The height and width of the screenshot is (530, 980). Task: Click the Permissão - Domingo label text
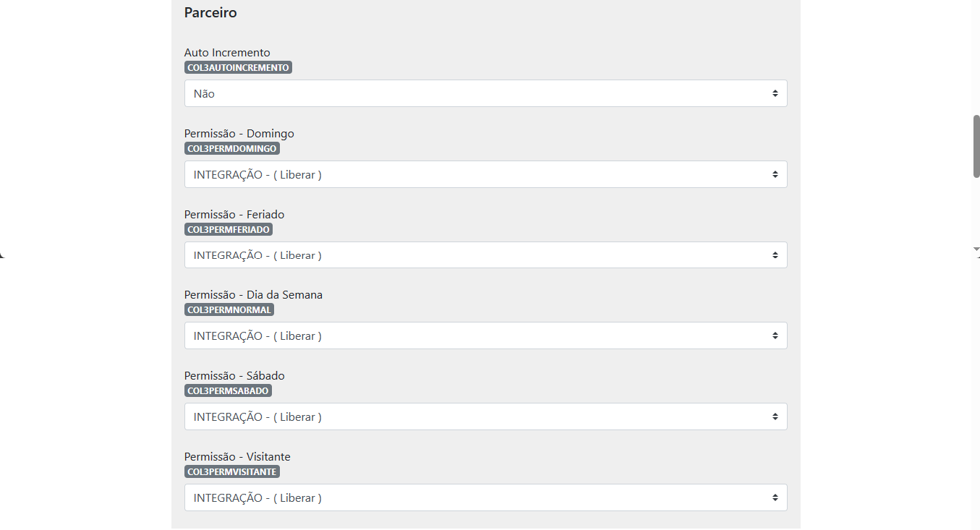239,133
